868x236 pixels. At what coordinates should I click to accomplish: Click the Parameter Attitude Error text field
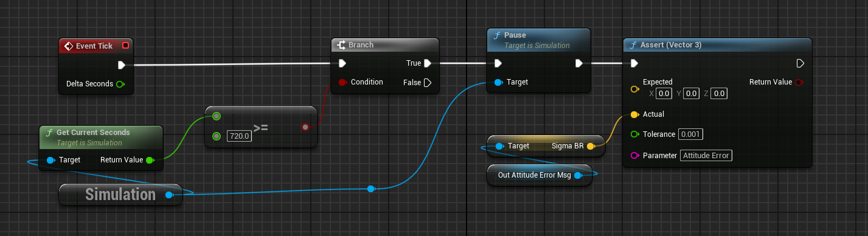click(707, 156)
